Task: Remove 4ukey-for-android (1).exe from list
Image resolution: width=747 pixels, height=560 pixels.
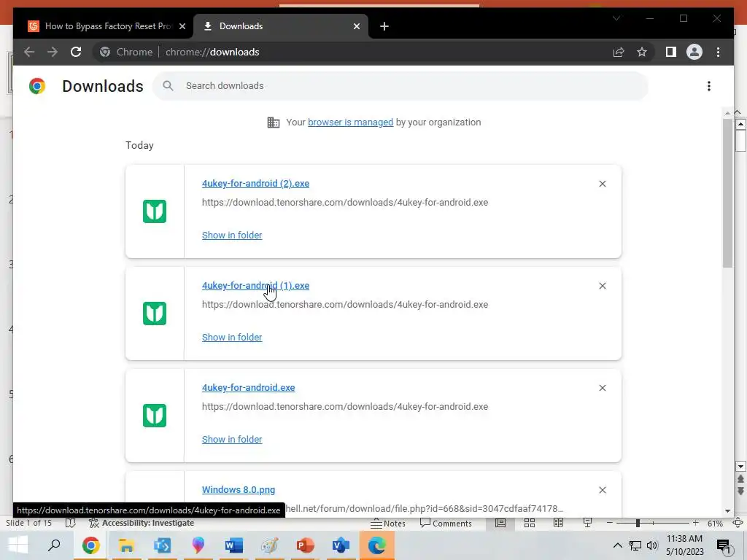Action: click(x=602, y=286)
